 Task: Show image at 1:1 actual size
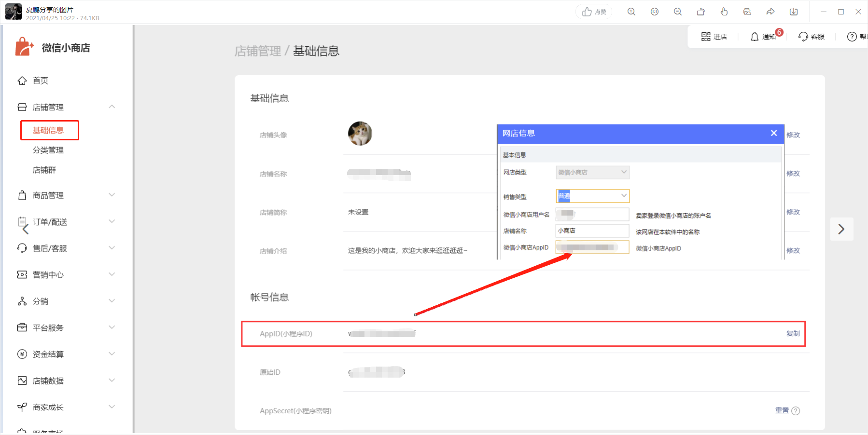[655, 12]
